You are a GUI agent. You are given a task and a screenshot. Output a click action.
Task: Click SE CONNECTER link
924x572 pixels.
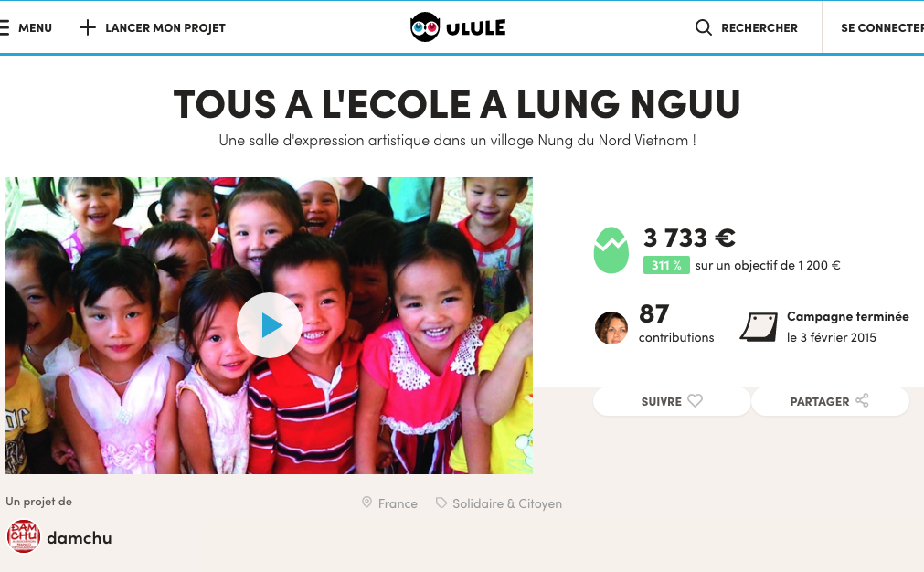pos(882,27)
